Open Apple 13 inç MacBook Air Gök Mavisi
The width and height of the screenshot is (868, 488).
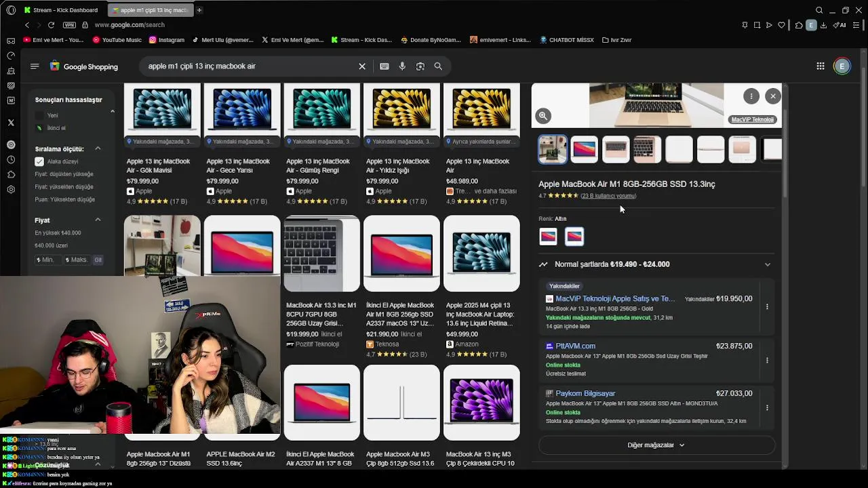click(162, 144)
